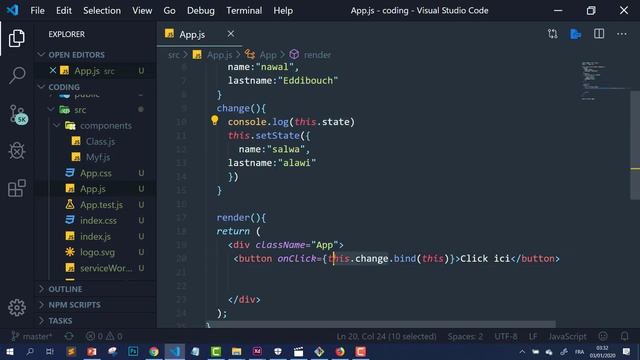Screen dimensions: 640x360
Task: Open the View menu
Action: pos(142,11)
